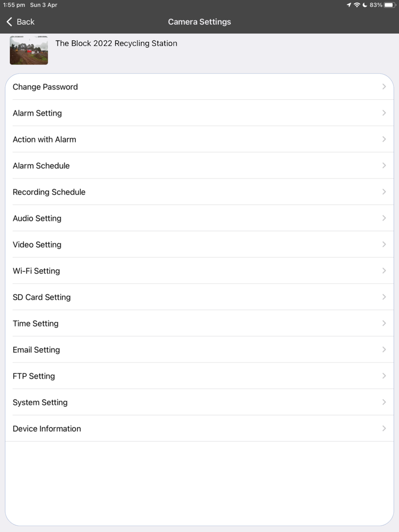
Task: Tap the Wi-Fi status icon
Action: [357, 5]
